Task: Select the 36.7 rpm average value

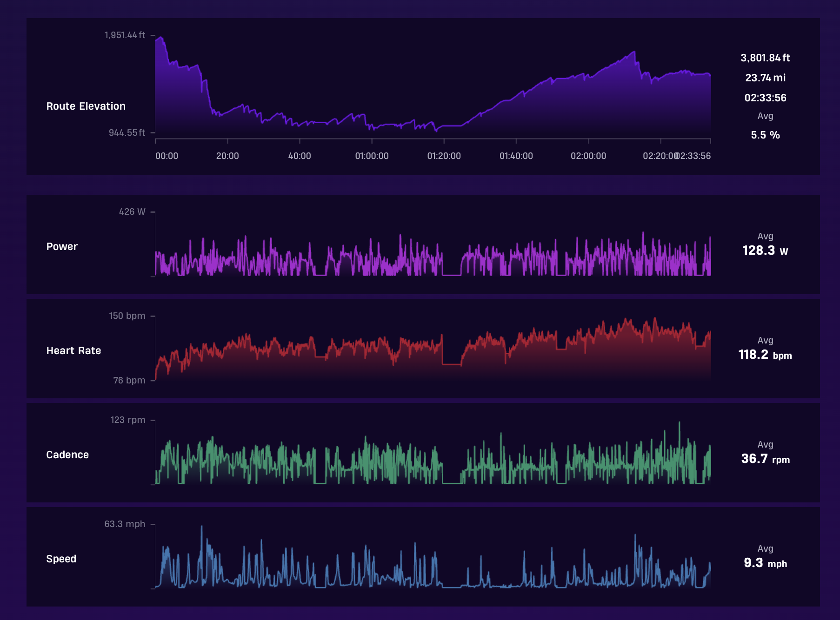Action: pyautogui.click(x=765, y=459)
